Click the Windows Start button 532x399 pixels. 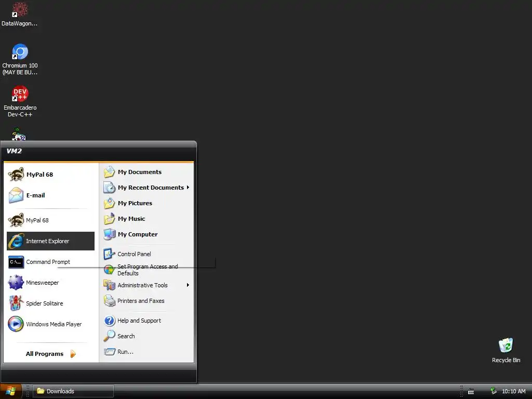(x=11, y=391)
